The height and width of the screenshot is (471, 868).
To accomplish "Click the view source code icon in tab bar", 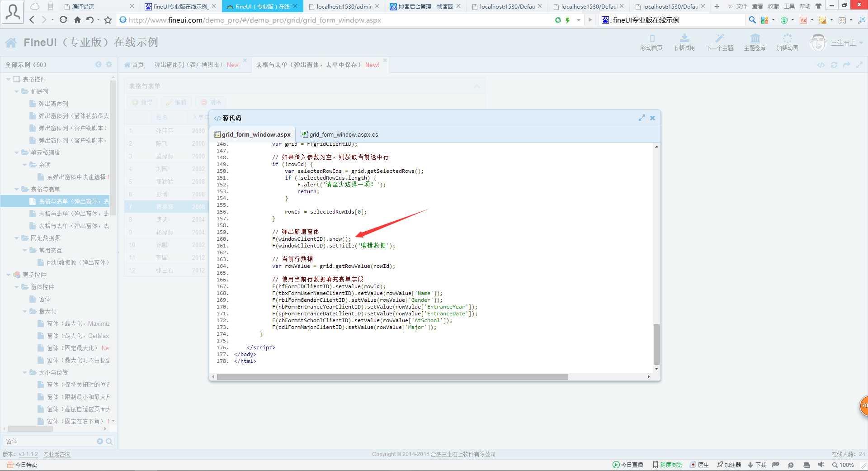I will point(821,65).
